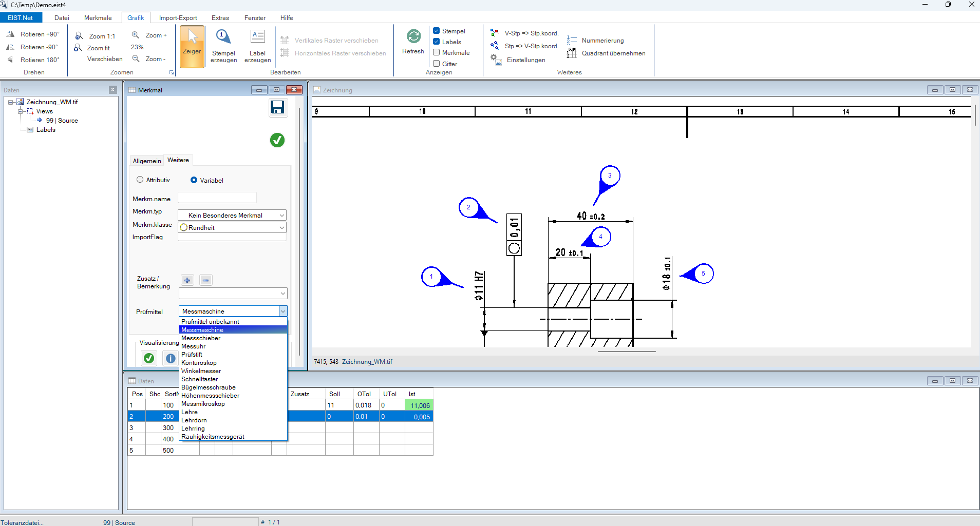Switch to Allgemein tab in Merkmal

[x=147, y=161]
